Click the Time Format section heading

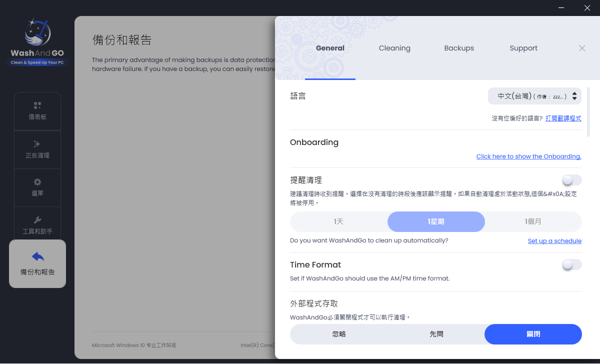315,264
